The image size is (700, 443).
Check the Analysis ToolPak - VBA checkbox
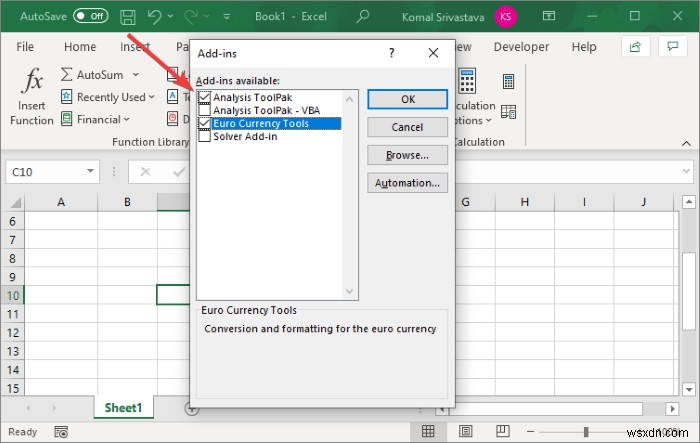coord(204,110)
